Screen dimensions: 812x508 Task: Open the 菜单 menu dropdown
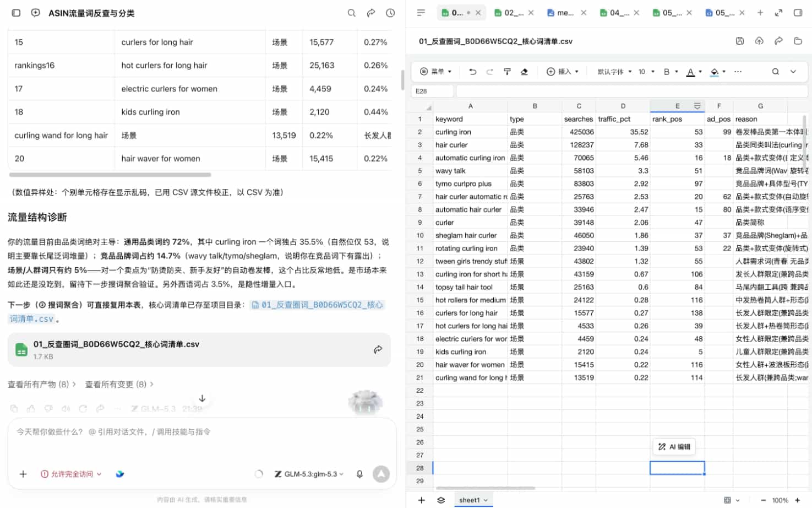436,72
